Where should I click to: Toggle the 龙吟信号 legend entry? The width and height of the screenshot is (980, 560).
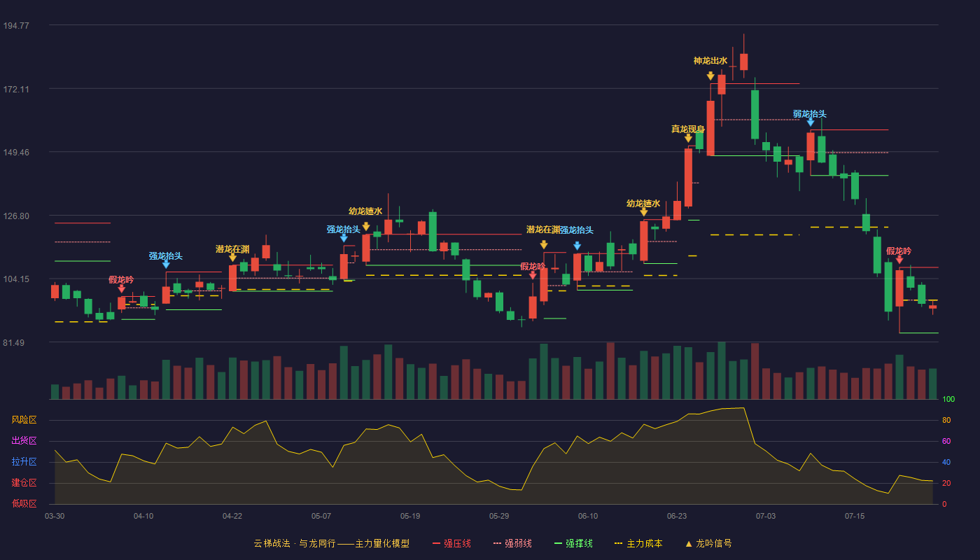point(708,543)
